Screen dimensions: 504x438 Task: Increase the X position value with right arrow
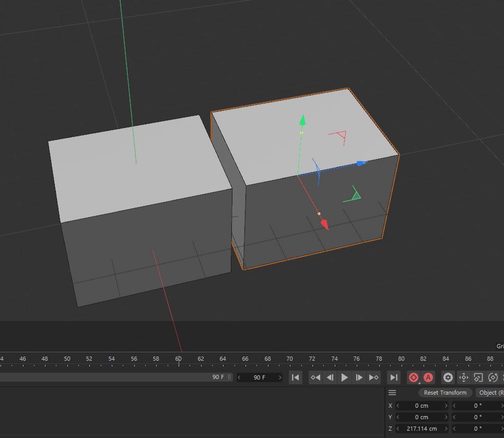[446, 406]
